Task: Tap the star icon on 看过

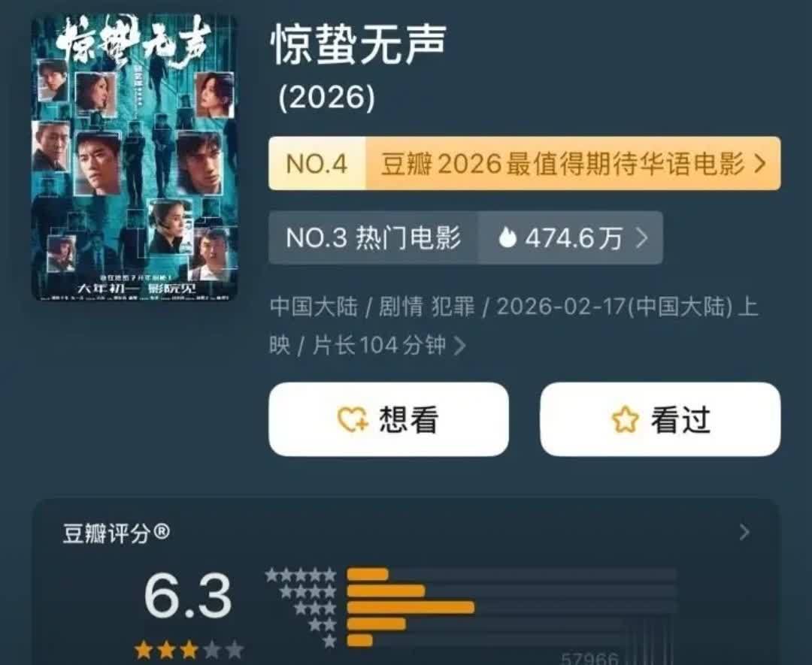Action: point(625,419)
